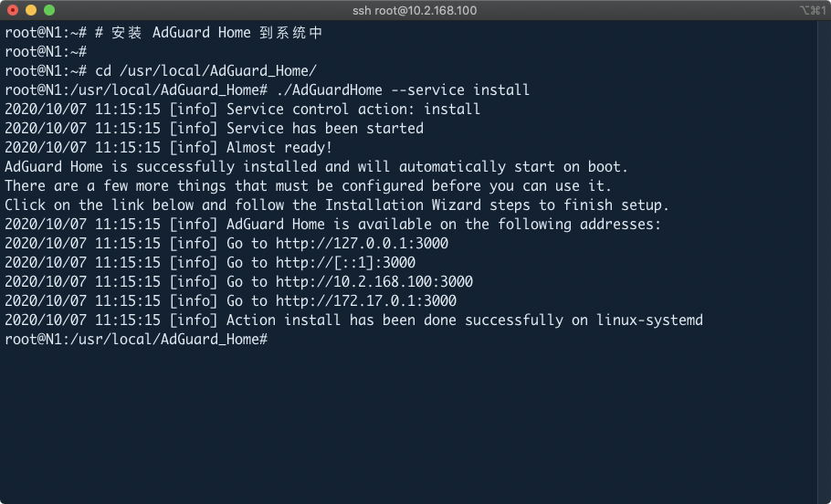This screenshot has width=831, height=504.
Task: Open the http://127.0.0.1:3000 link
Action: click(362, 244)
